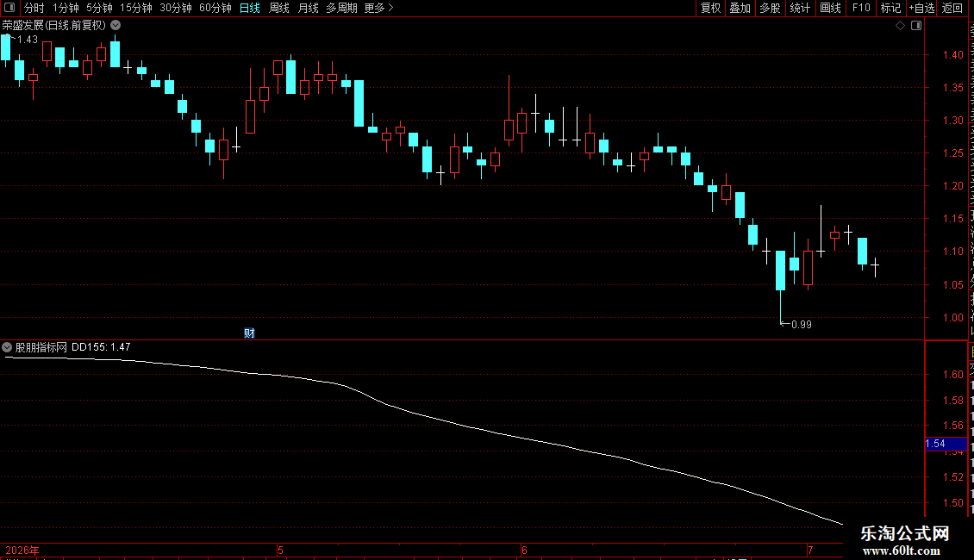Open 多周期 multi-period view
Image resolution: width=974 pixels, height=560 pixels.
[341, 8]
